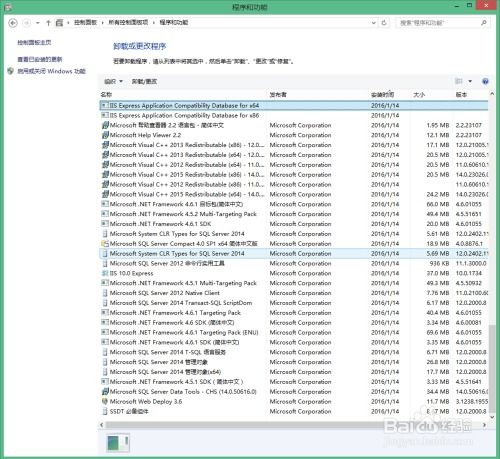Click icon of .NET Framework 4.5.2 Multi-Targeting Pack
500x459 pixels.
105,214
